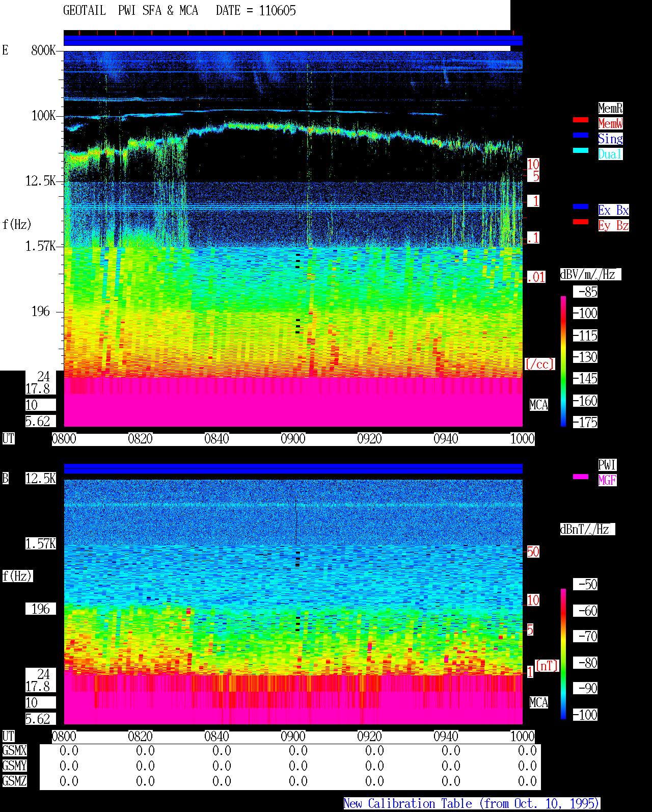
Task: Click the 800K frequency axis label
Action: (43, 50)
